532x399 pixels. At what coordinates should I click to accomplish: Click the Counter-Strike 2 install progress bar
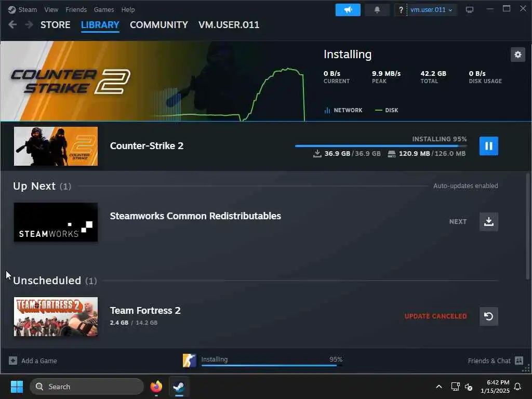(381, 146)
